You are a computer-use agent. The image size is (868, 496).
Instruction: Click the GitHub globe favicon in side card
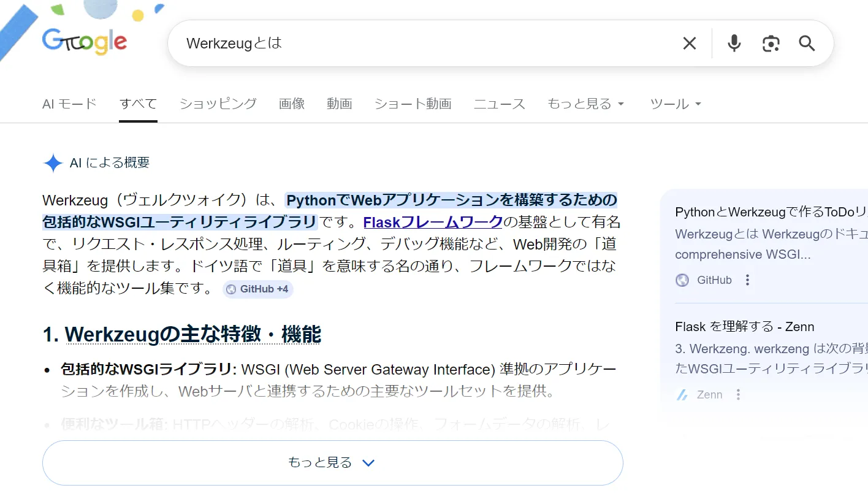(x=682, y=280)
